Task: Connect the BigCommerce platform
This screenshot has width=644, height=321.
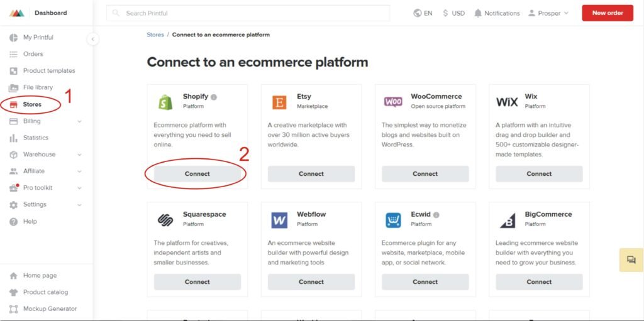Action: coord(539,282)
